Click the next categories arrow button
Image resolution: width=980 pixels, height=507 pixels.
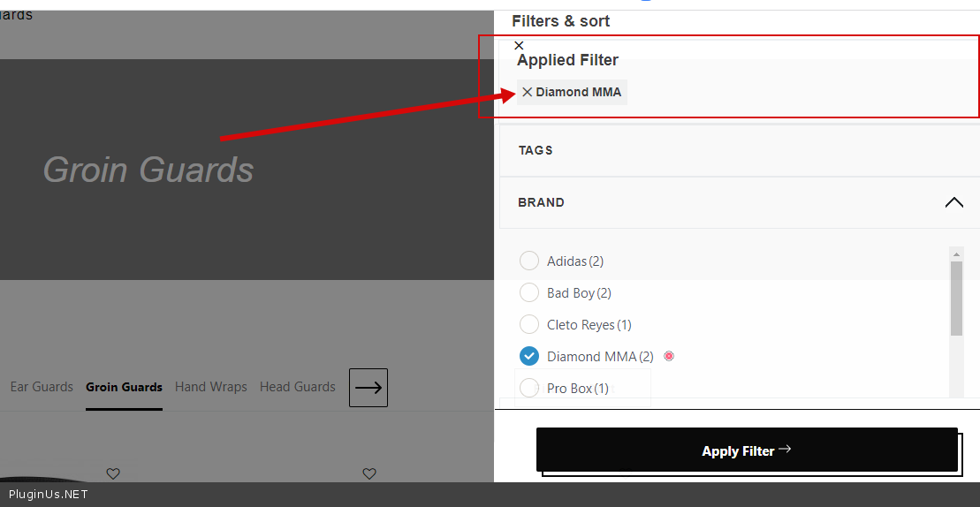[368, 388]
